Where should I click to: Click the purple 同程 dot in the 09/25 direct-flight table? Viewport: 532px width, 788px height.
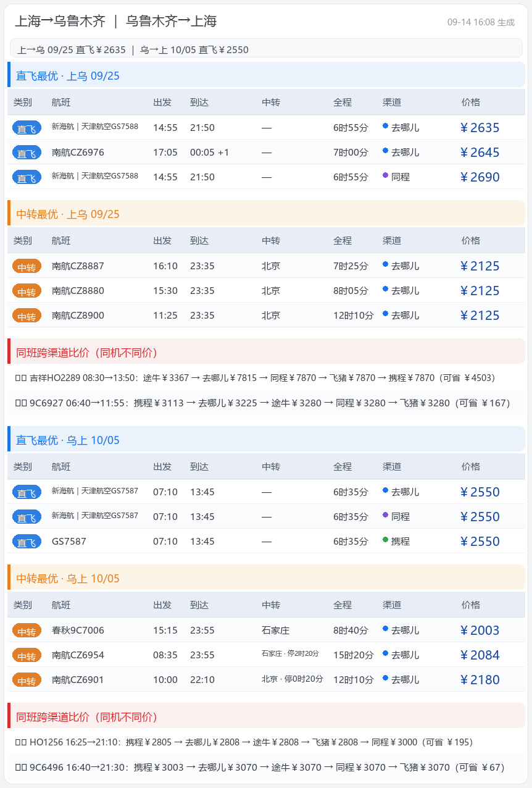(x=385, y=175)
